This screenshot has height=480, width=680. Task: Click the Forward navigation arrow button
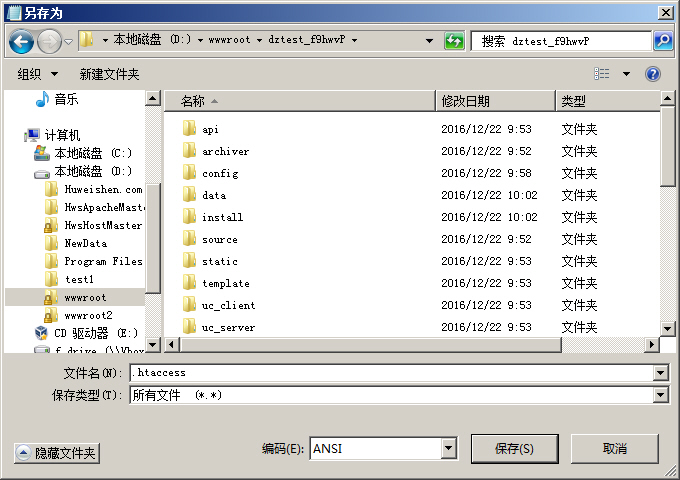click(x=49, y=42)
